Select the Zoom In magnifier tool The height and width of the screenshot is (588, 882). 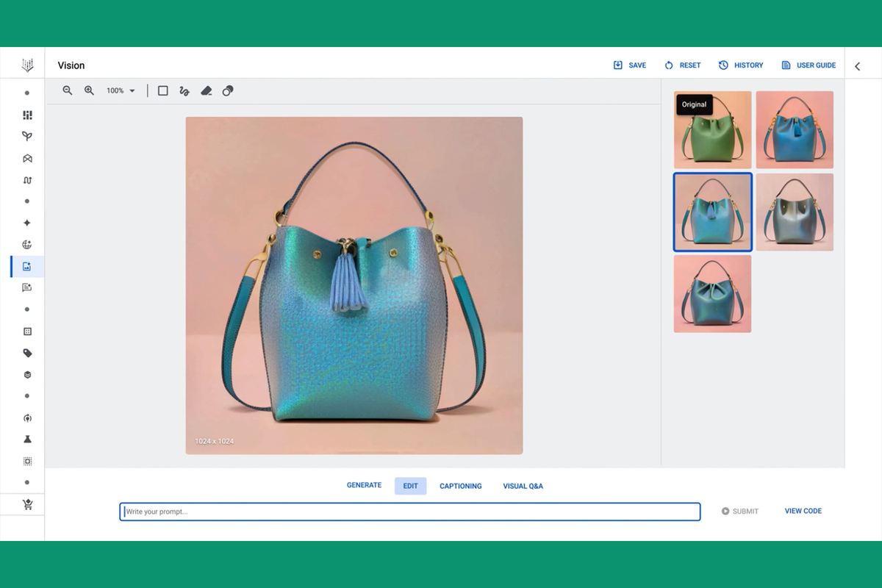tap(89, 90)
